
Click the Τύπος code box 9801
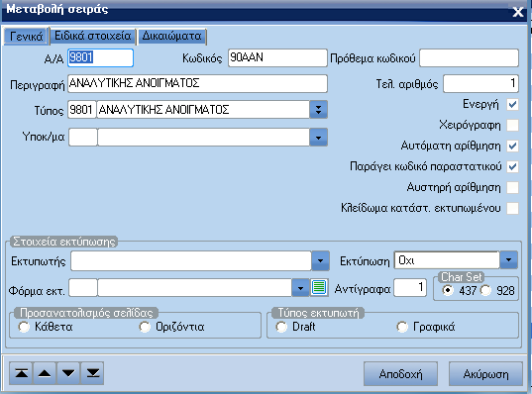point(82,110)
